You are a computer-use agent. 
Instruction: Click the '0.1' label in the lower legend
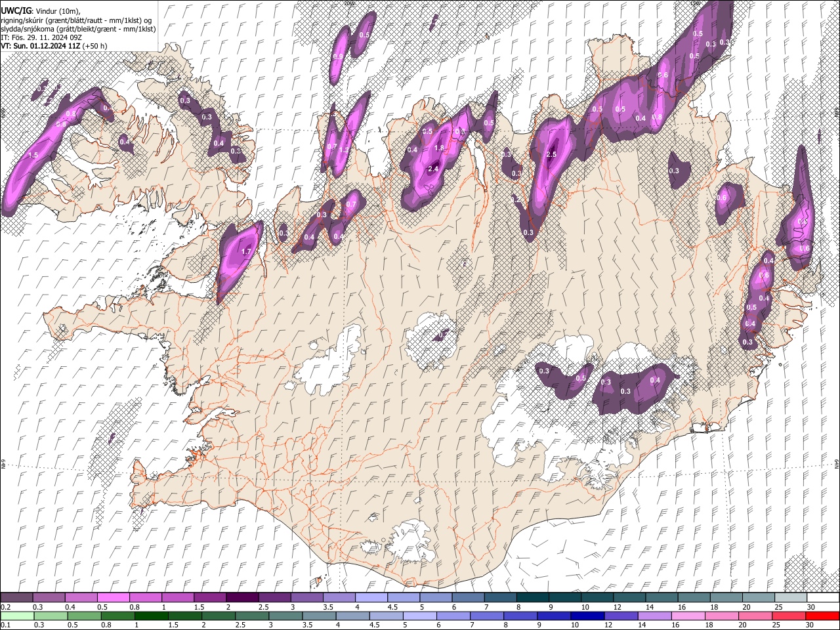[x=5, y=625]
